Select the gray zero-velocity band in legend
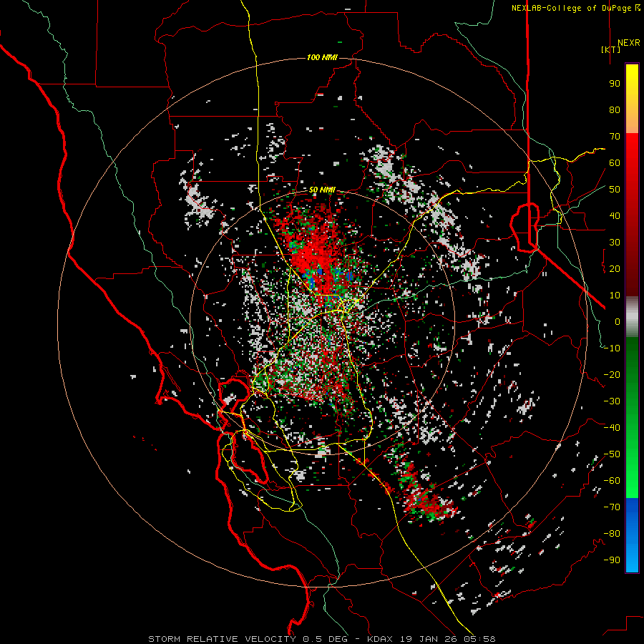Viewport: 644px width, 644px height. (632, 317)
